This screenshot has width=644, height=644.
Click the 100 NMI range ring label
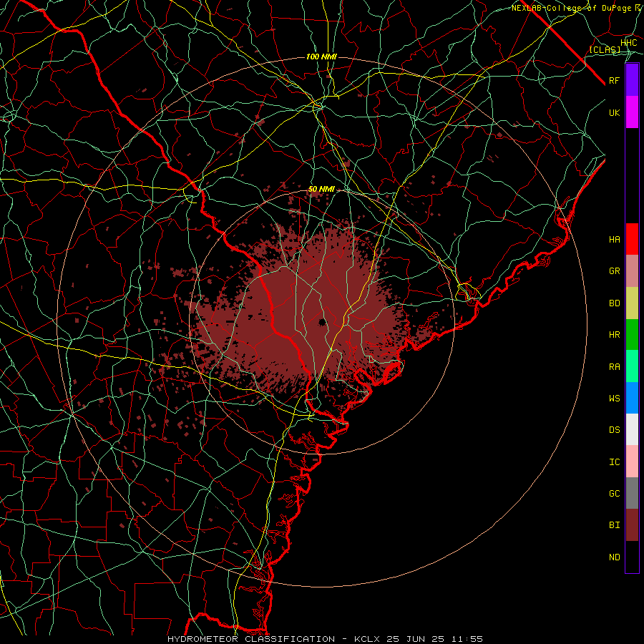click(321, 57)
